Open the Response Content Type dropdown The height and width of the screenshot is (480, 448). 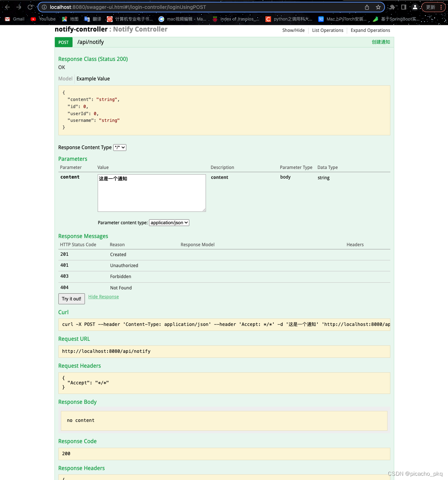[x=120, y=147]
